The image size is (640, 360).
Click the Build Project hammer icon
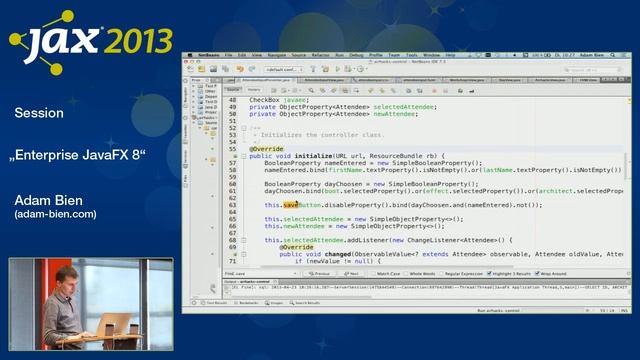click(x=313, y=69)
